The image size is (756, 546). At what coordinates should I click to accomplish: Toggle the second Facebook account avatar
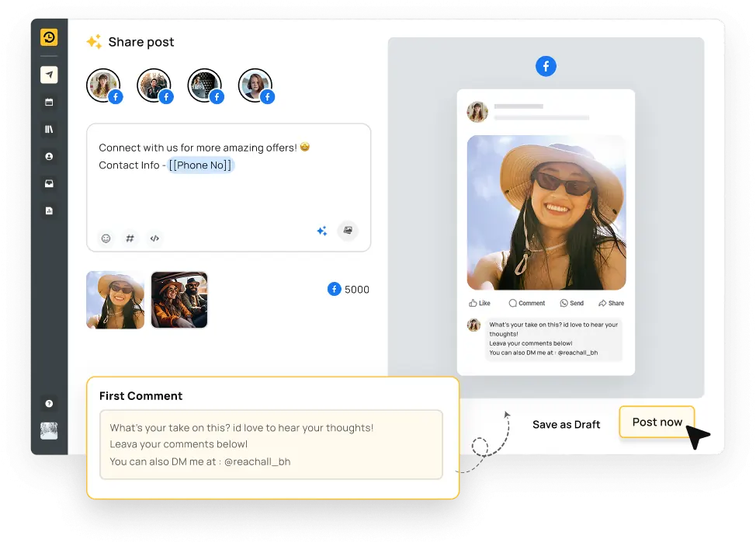(154, 86)
